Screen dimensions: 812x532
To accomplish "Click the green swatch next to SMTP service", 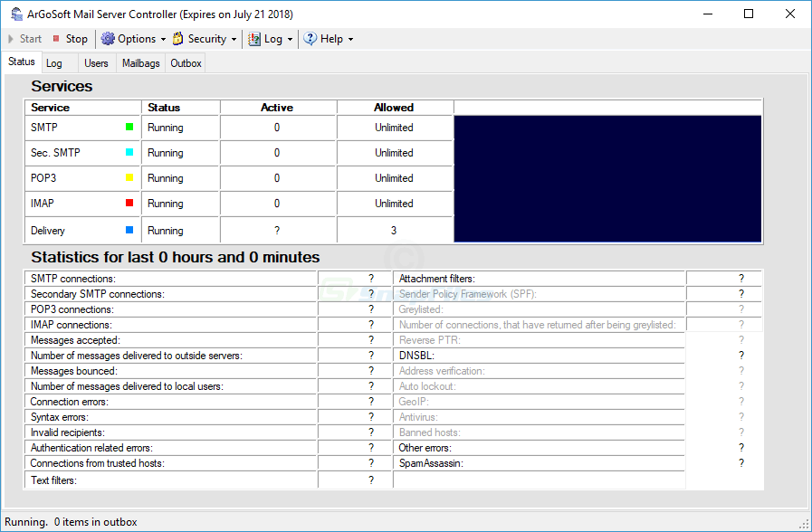I will (x=132, y=127).
